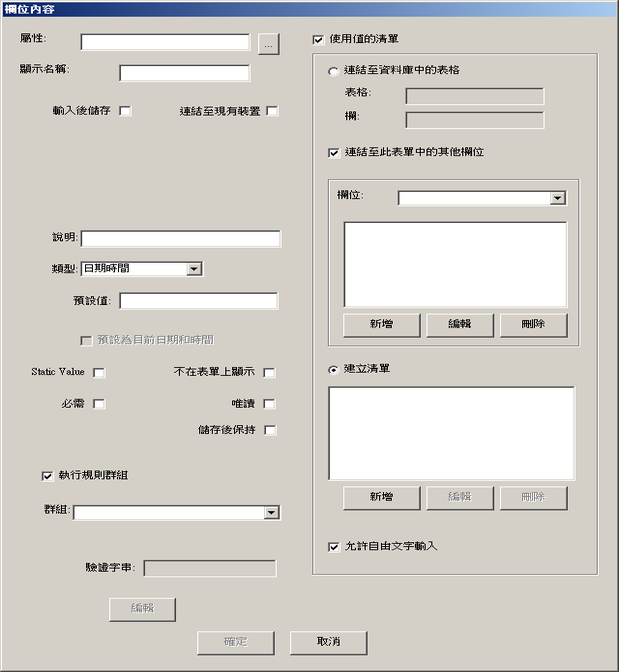Uncheck the 使用值的清單 checkbox
Screen dimensions: 619x672
[x=318, y=40]
